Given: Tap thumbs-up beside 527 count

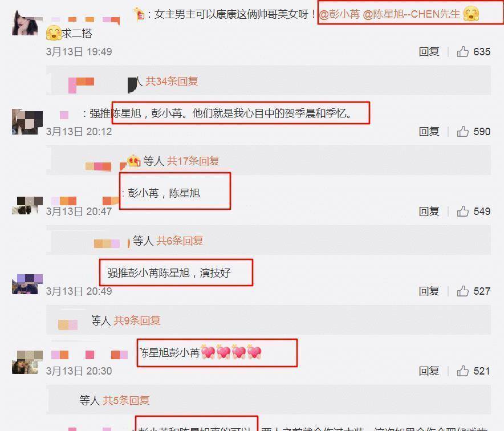Looking at the screenshot, I should tap(462, 291).
